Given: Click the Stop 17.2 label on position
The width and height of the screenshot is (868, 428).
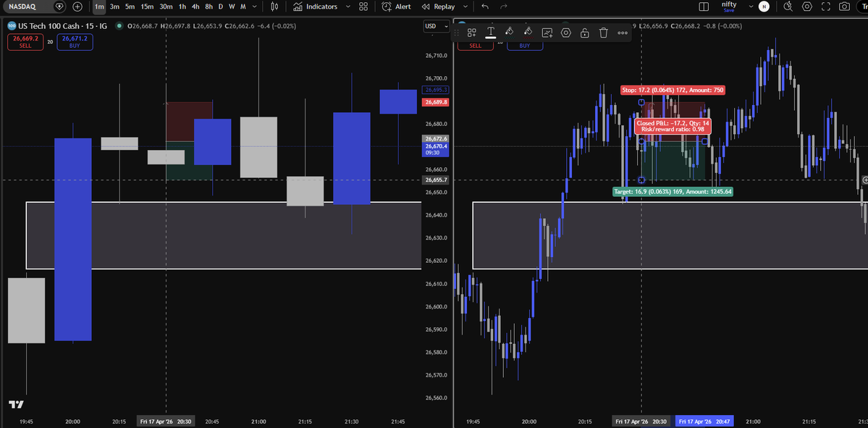Looking at the screenshot, I should pos(673,90).
